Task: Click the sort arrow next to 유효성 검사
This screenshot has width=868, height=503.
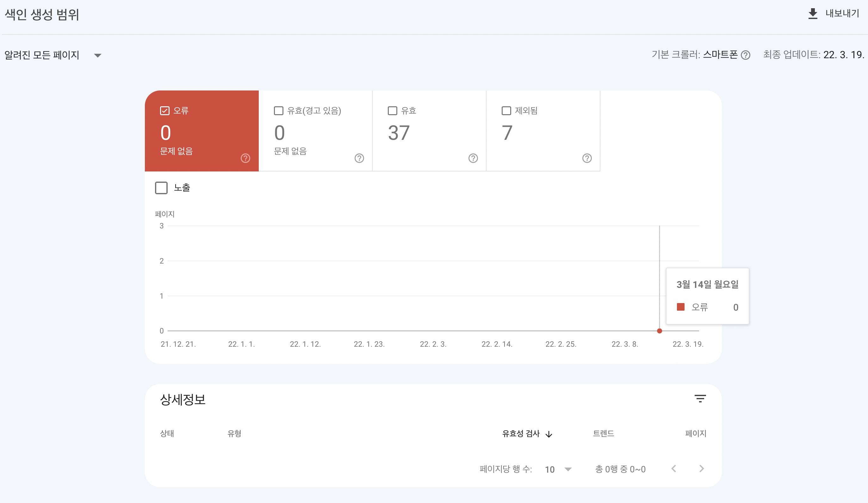Action: [549, 434]
